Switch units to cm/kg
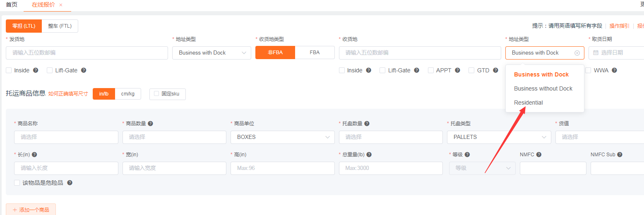This screenshot has width=644, height=215. click(127, 94)
